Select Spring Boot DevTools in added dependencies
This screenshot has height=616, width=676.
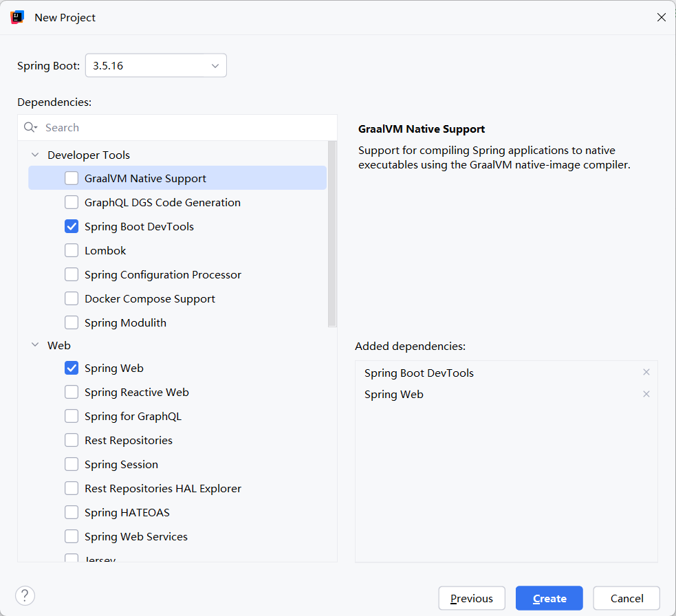tap(419, 373)
